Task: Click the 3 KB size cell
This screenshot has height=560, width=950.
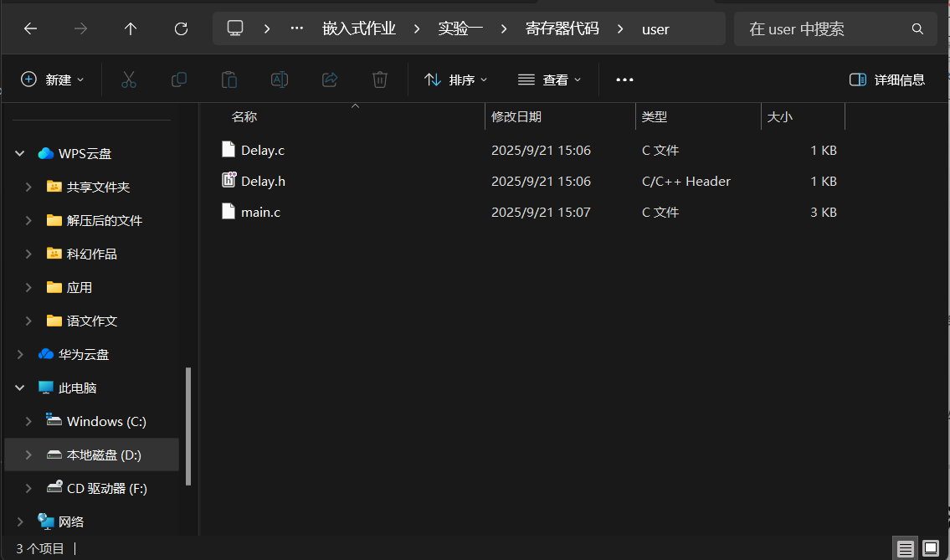Action: (824, 212)
